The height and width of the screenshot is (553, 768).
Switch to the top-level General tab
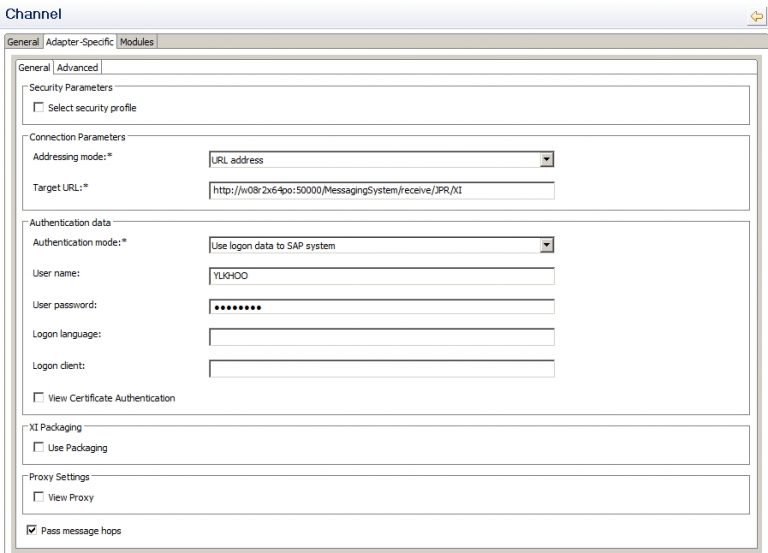coord(23,42)
